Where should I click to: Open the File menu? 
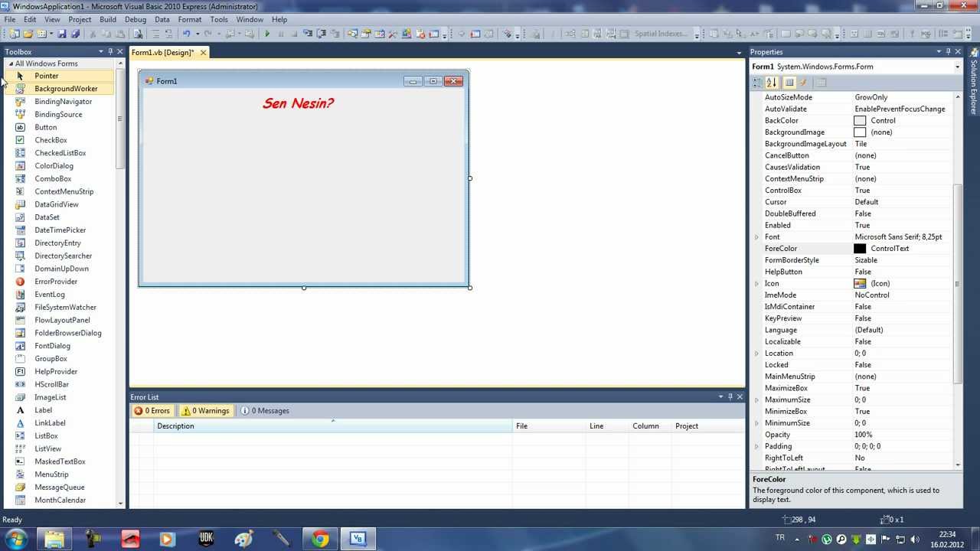(10, 19)
